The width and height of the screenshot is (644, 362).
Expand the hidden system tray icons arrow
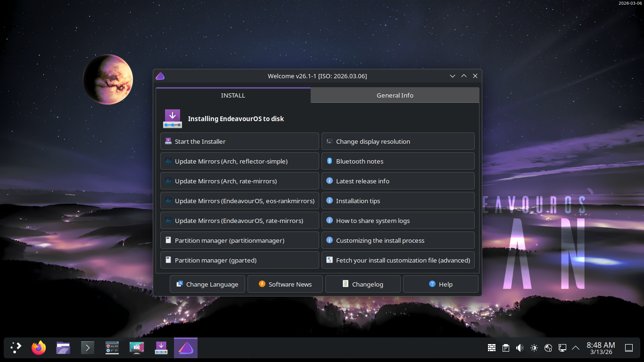coord(576,348)
